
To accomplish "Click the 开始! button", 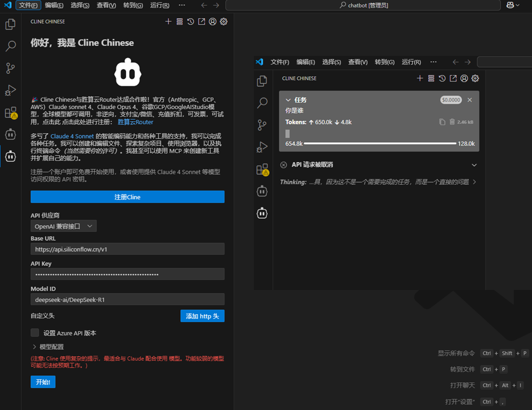I will pos(43,382).
